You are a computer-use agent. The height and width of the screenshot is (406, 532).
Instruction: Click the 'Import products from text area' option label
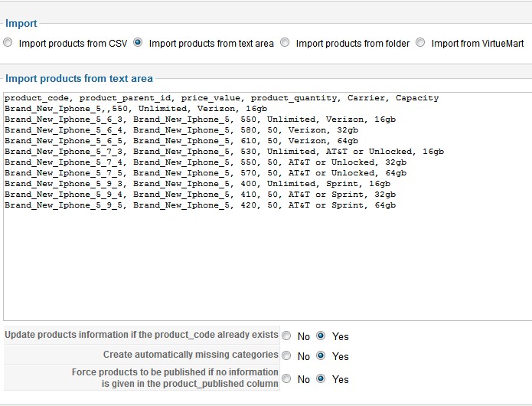tap(211, 44)
